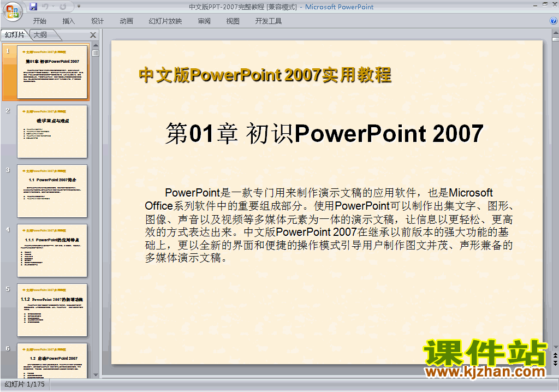
Task: Click the thumbnail pane scrollbar handle
Action: (x=96, y=53)
